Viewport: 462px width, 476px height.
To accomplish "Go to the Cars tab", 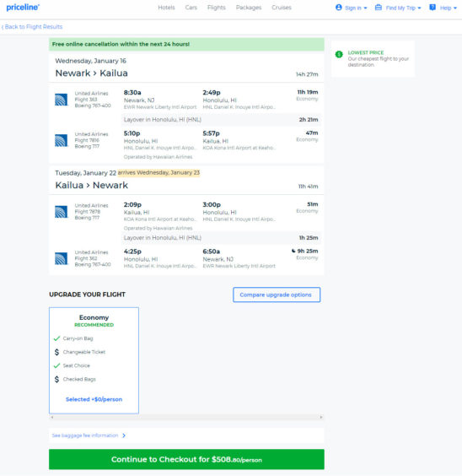I will [191, 8].
